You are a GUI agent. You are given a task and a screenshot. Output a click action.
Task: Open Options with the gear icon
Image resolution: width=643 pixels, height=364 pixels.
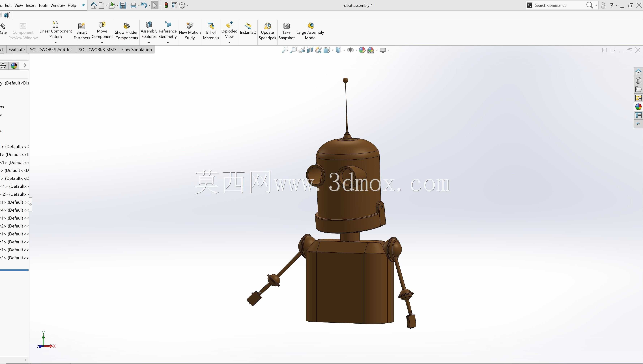182,5
